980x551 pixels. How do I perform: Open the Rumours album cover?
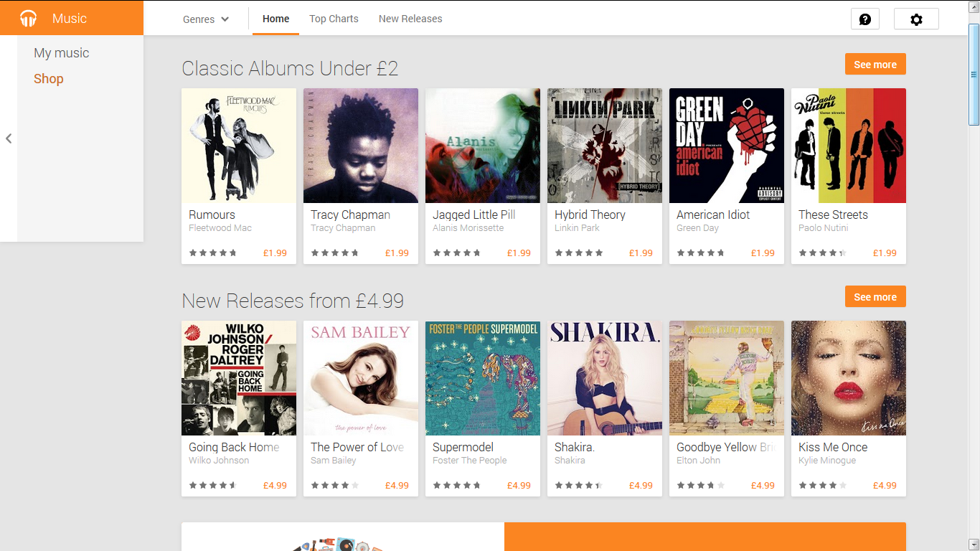pyautogui.click(x=239, y=146)
